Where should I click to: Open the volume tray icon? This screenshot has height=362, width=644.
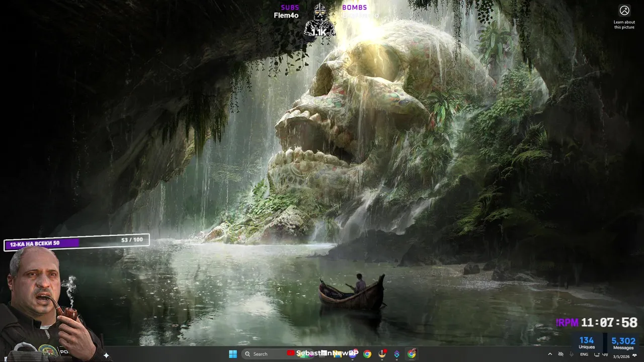[x=605, y=354]
